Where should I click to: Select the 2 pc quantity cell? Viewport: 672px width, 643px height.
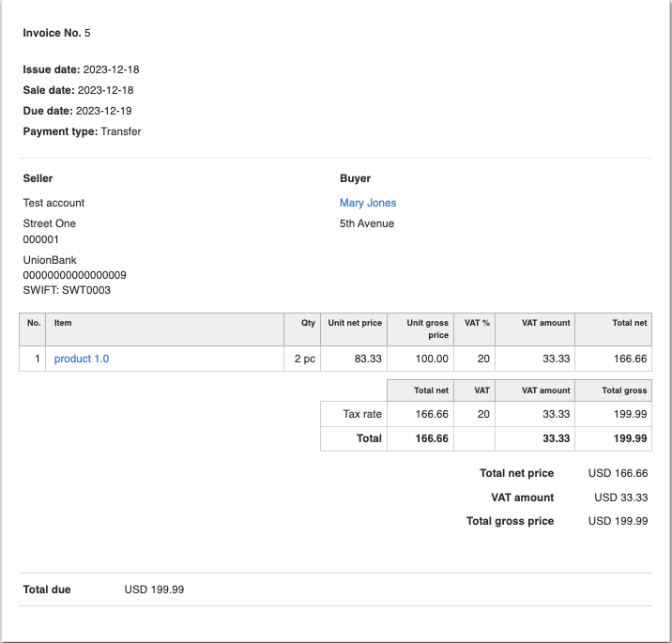[304, 359]
